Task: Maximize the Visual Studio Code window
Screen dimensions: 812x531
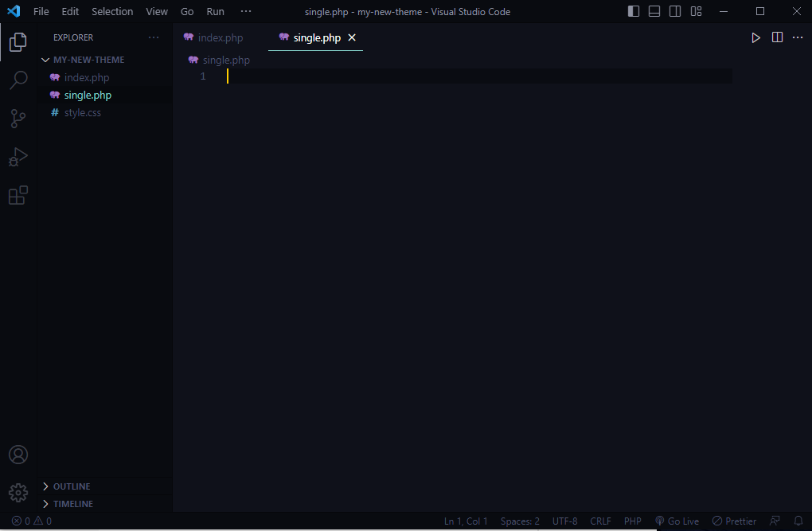Action: pos(759,11)
